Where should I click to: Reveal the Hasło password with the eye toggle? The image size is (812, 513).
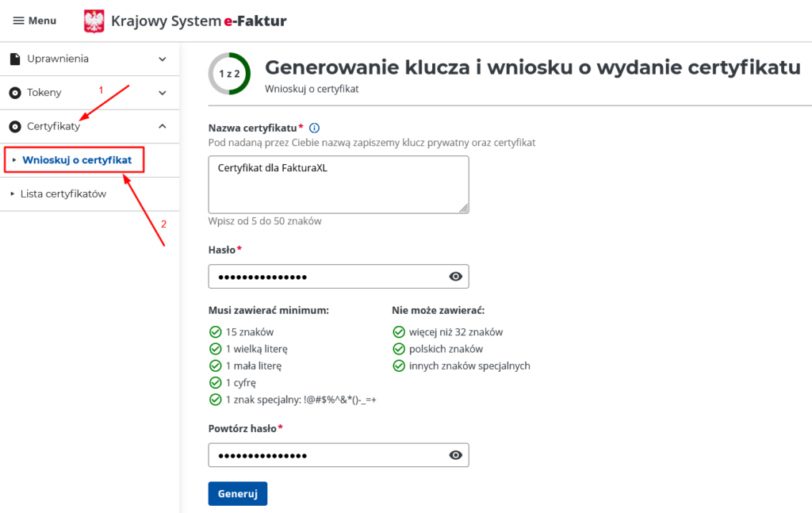tap(455, 276)
